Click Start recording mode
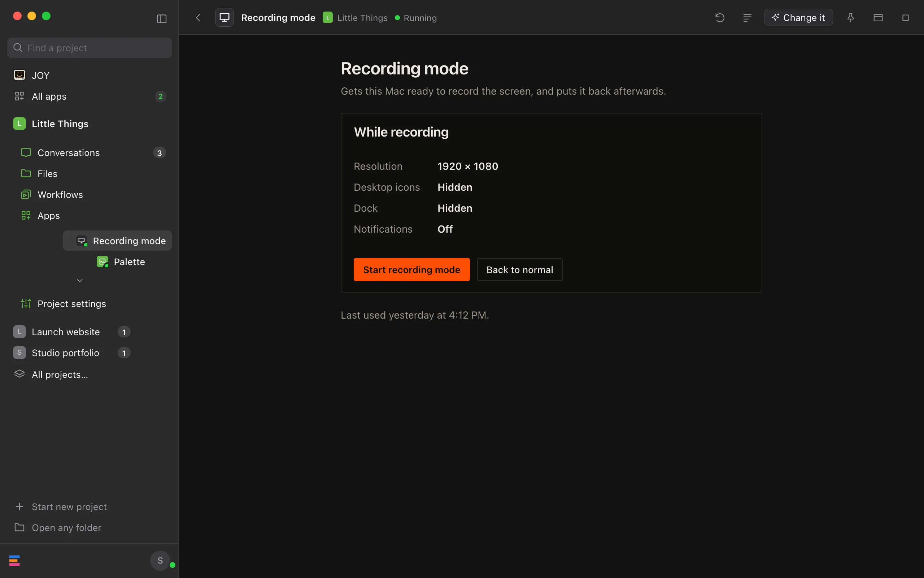This screenshot has width=924, height=578. coord(411,269)
